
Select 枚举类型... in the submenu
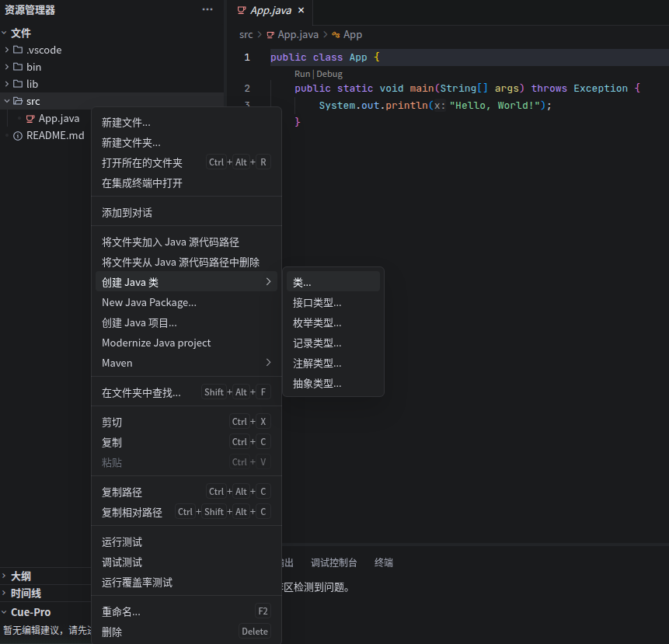click(x=333, y=323)
